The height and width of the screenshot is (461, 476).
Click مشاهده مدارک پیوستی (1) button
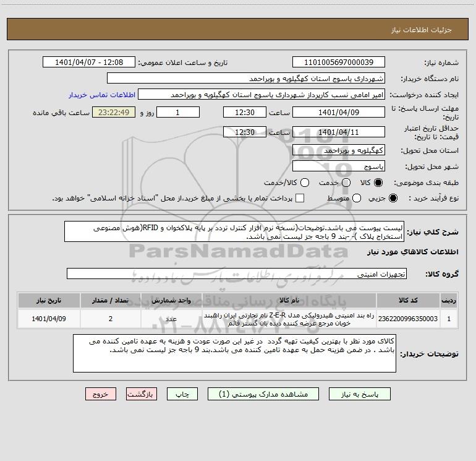[x=263, y=394]
